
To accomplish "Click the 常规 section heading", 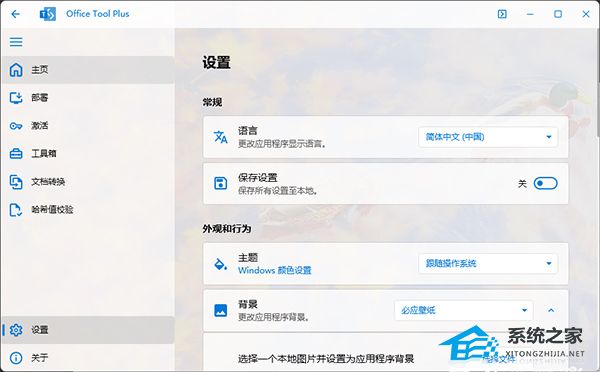I will [212, 102].
